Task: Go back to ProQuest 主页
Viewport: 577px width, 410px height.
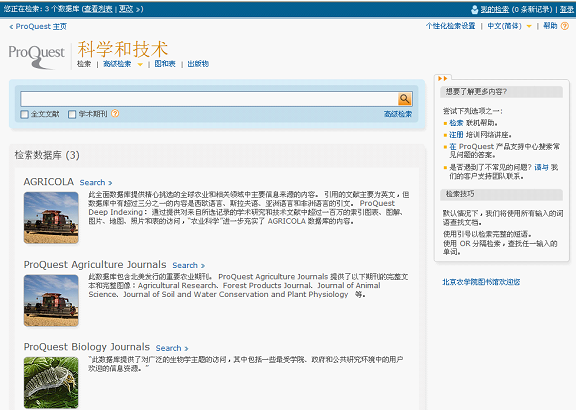Action: (x=38, y=26)
